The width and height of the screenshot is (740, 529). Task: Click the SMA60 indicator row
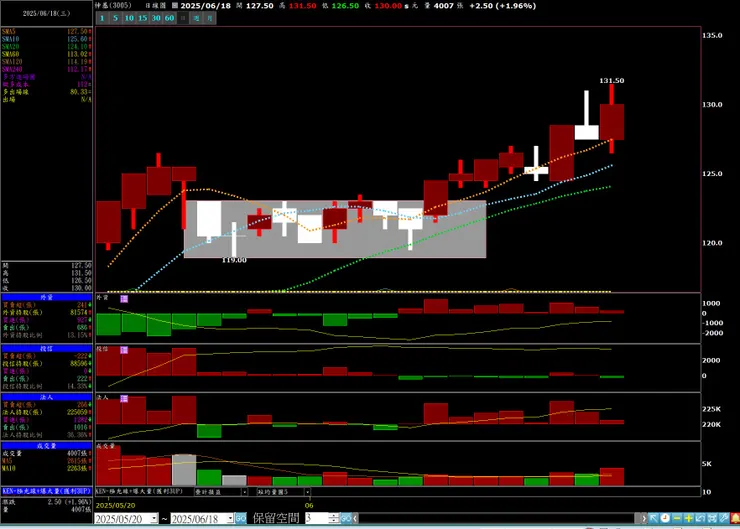(x=46, y=54)
